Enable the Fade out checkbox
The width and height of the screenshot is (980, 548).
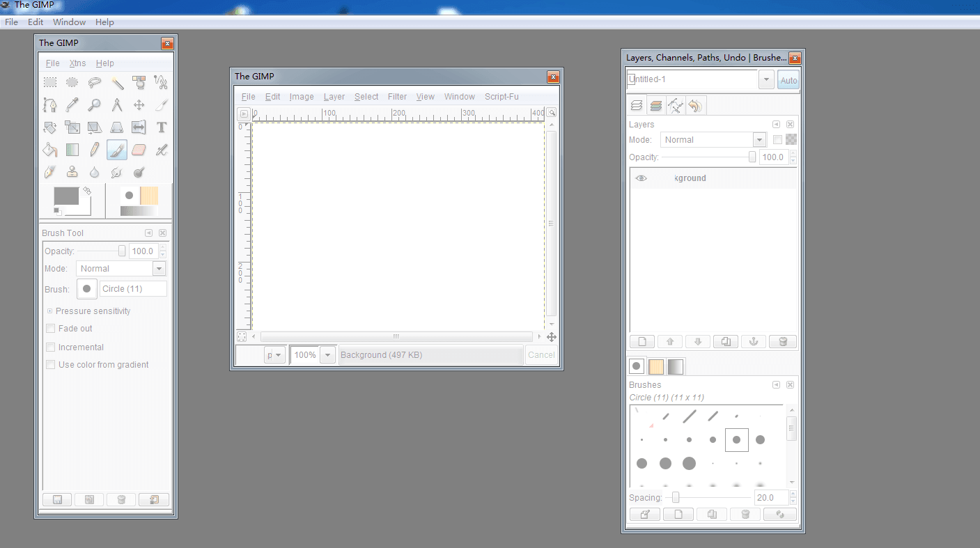point(50,329)
